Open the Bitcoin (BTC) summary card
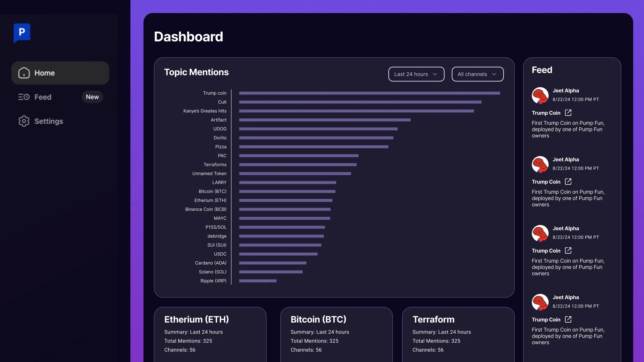Viewport: 644px width, 362px height. pos(336,334)
